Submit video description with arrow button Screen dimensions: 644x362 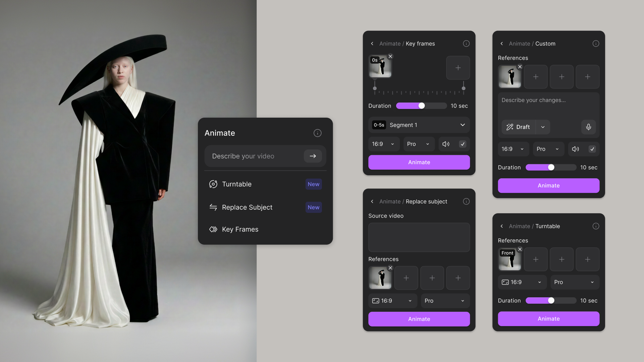coord(313,156)
